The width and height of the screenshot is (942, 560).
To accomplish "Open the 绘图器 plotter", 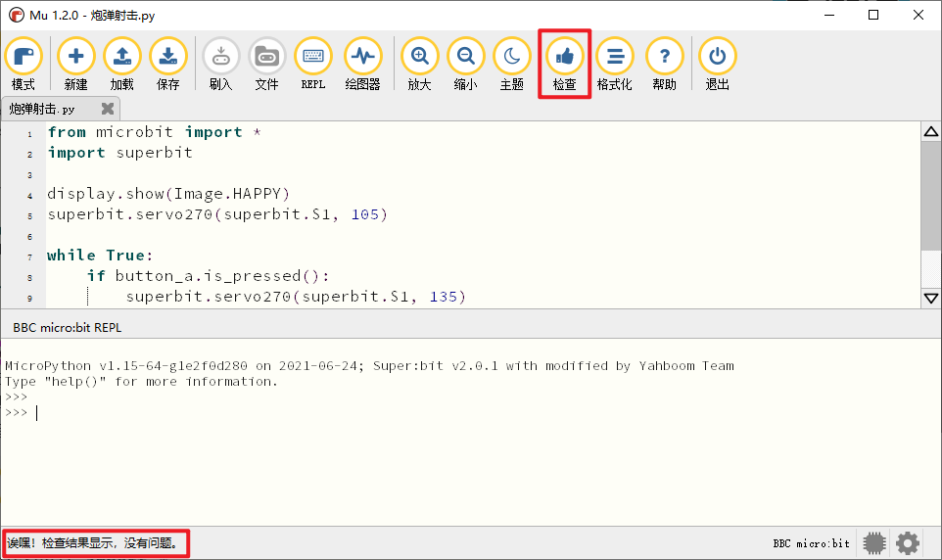I will (363, 64).
